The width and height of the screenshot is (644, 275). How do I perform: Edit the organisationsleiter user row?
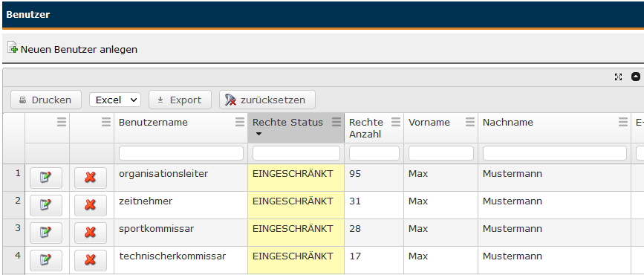pos(46,178)
